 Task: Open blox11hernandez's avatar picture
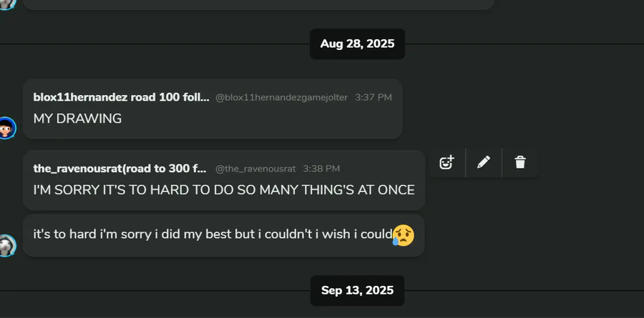6,128
